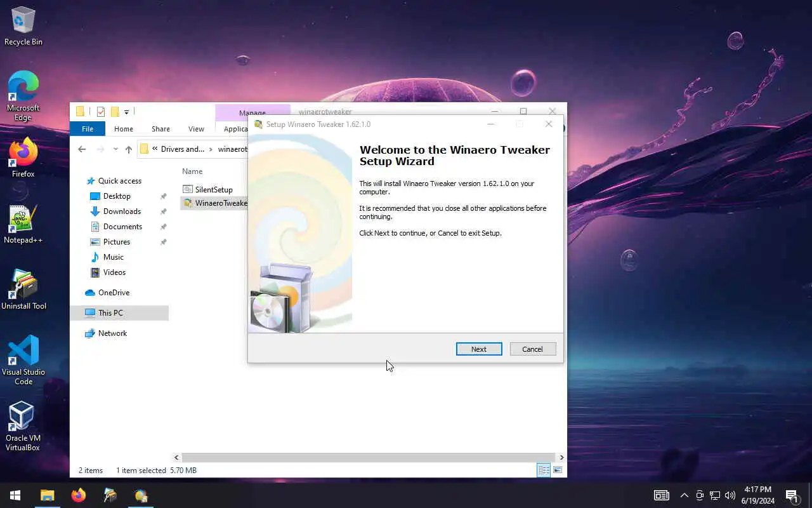Minimize the Winaero Tweaker setup dialog

point(492,124)
